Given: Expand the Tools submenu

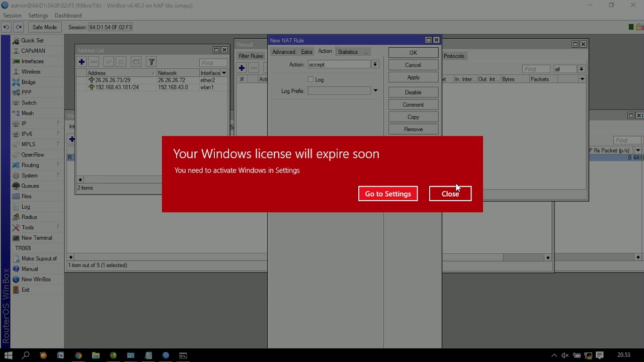Looking at the screenshot, I should click(36, 227).
